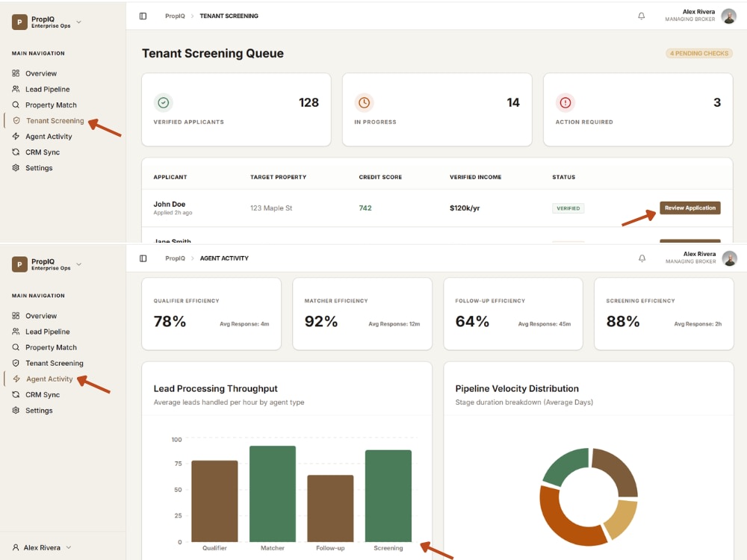Click the 4 PENDING CHECKS badge

699,53
